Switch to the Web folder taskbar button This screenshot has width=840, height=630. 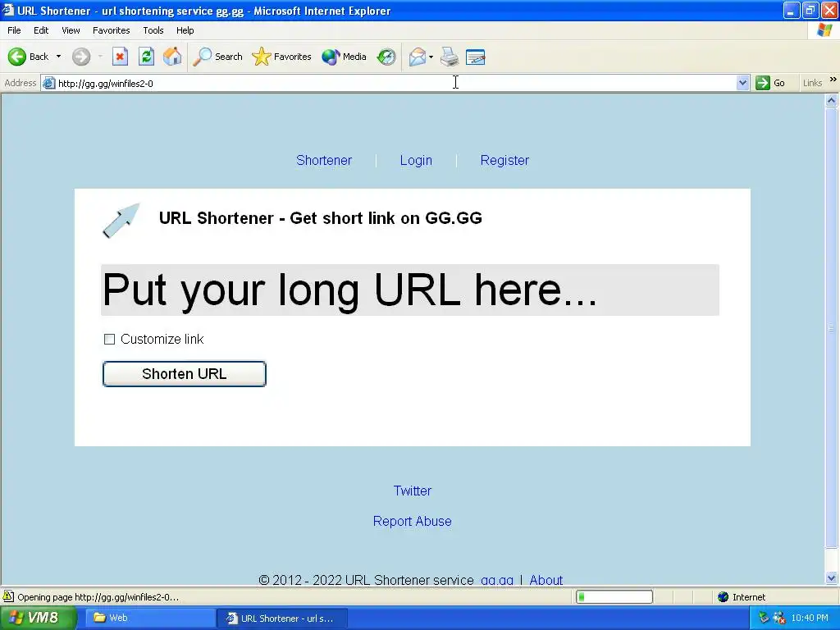(150, 618)
